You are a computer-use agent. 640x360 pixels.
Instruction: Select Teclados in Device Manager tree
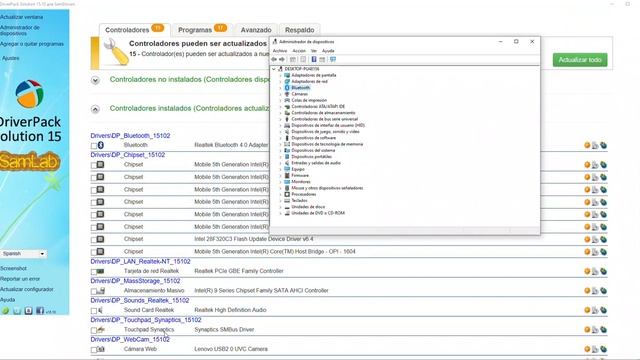299,200
